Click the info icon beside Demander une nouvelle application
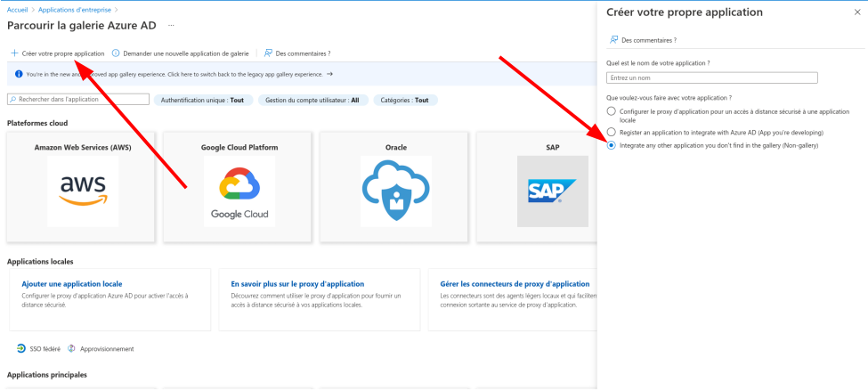The width and height of the screenshot is (868, 391). click(116, 53)
